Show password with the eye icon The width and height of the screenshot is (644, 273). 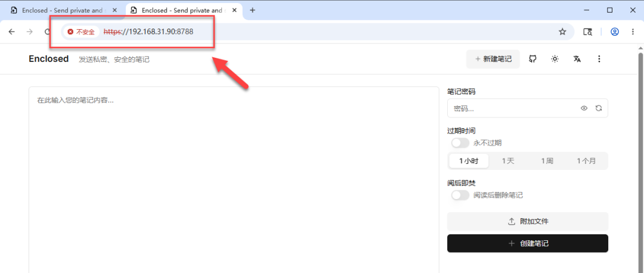584,108
